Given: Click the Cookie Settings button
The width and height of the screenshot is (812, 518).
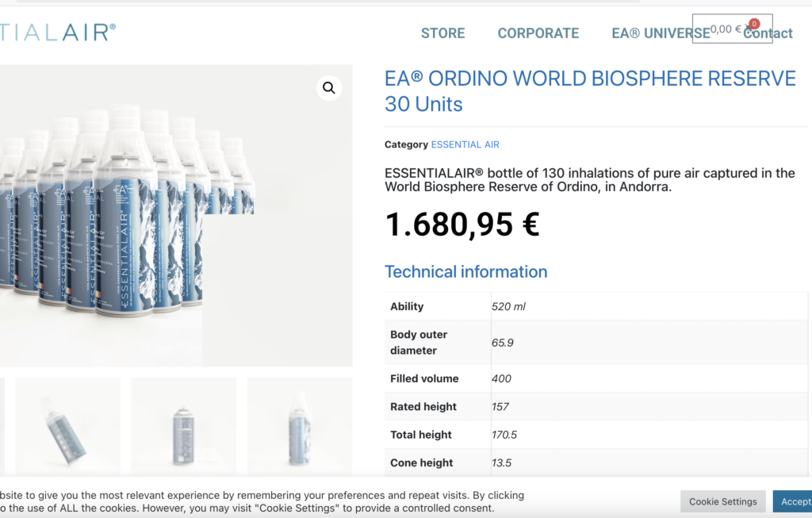Looking at the screenshot, I should click(x=722, y=501).
